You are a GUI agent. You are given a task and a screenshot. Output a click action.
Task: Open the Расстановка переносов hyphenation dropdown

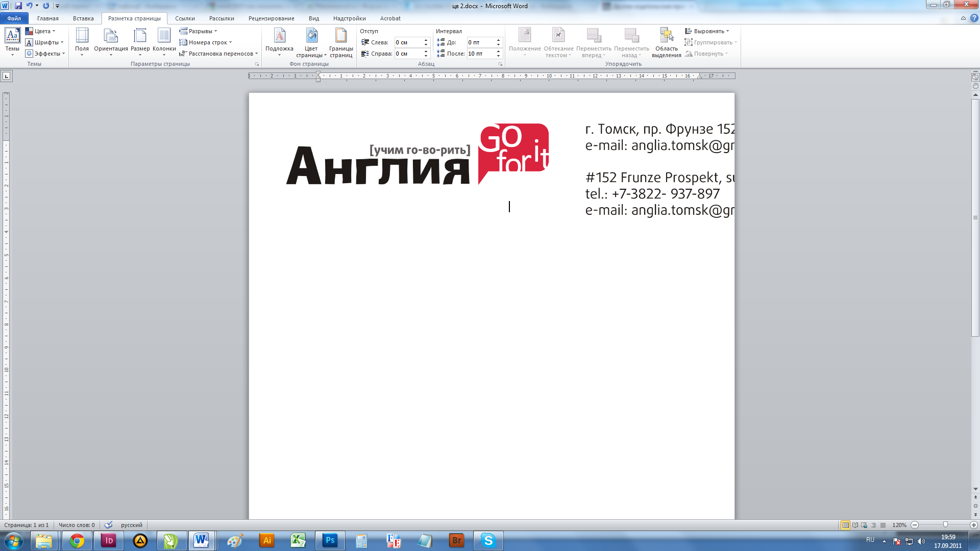[x=218, y=54]
